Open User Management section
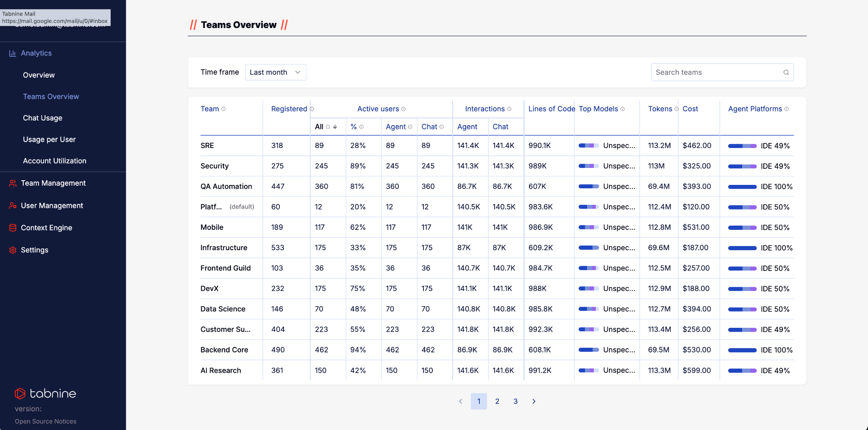 tap(52, 206)
